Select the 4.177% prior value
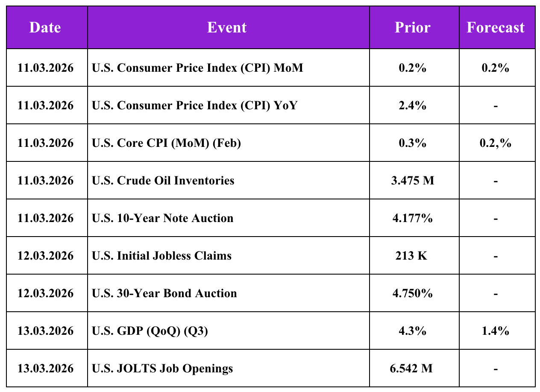The image size is (540, 392). pyautogui.click(x=412, y=218)
